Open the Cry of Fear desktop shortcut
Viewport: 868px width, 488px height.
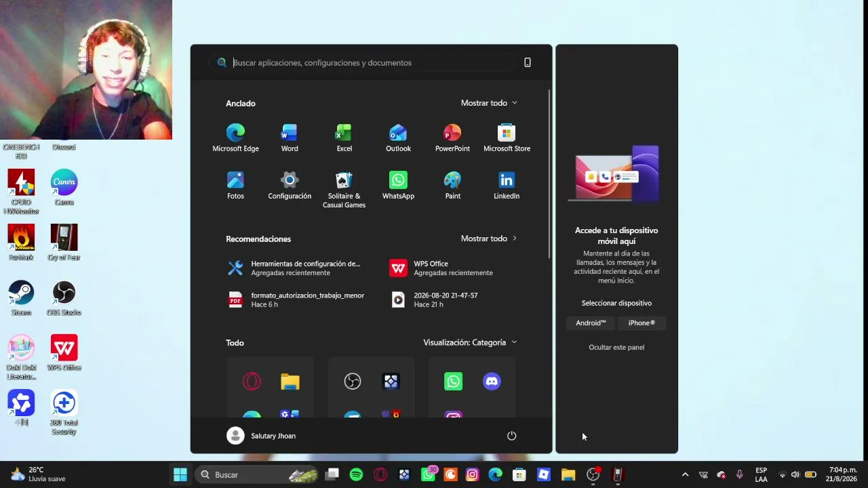click(x=64, y=243)
